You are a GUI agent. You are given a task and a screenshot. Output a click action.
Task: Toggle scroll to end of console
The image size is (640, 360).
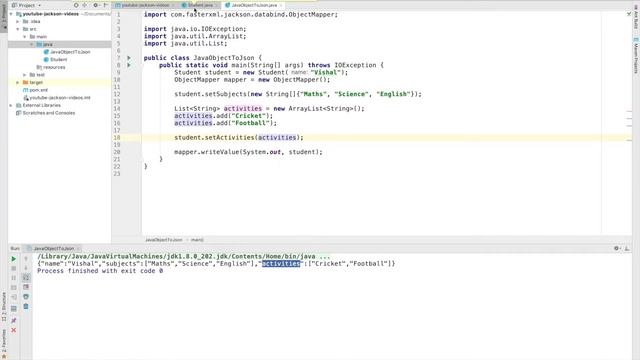point(26,287)
